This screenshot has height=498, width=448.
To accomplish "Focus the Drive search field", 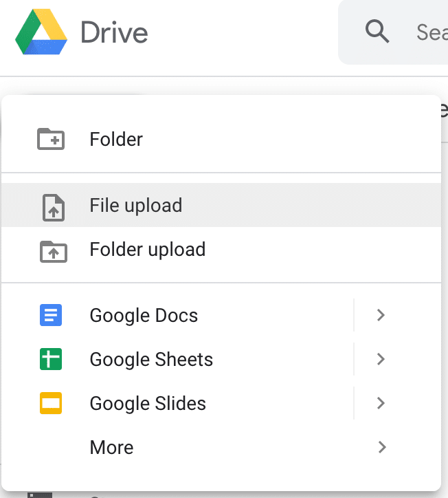I will coord(429,32).
